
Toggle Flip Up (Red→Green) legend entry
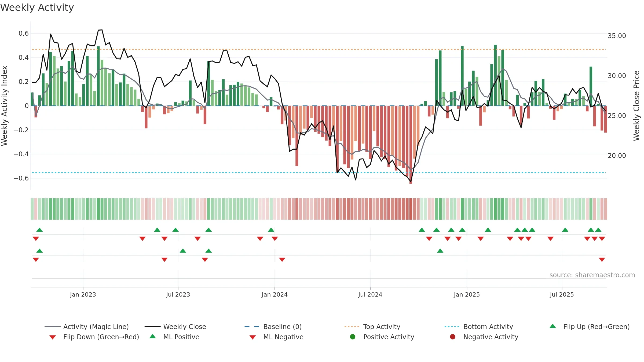590,327
